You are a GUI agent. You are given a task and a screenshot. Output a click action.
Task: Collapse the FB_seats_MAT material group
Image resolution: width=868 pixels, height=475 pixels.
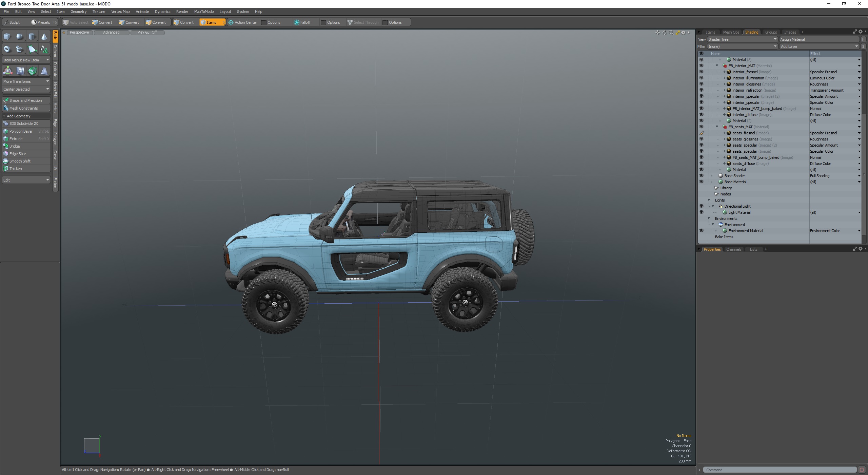coord(717,127)
